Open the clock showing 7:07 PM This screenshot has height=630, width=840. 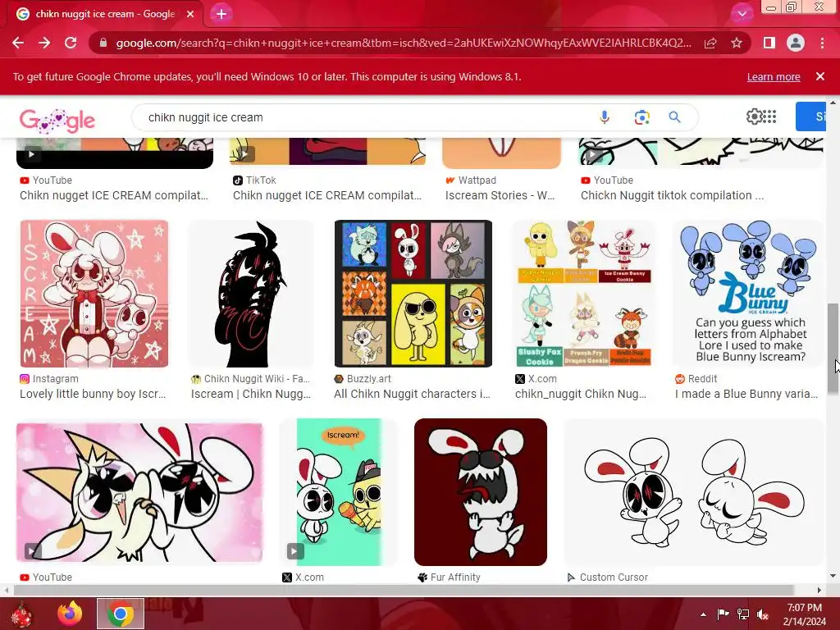pos(805,614)
